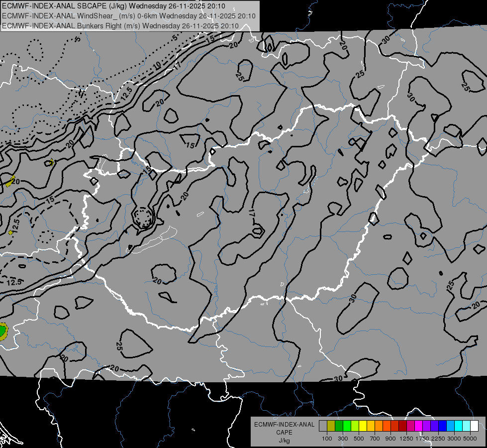Select the yellow-green legend swatch
487x448 pixels.
pyautogui.click(x=355, y=426)
